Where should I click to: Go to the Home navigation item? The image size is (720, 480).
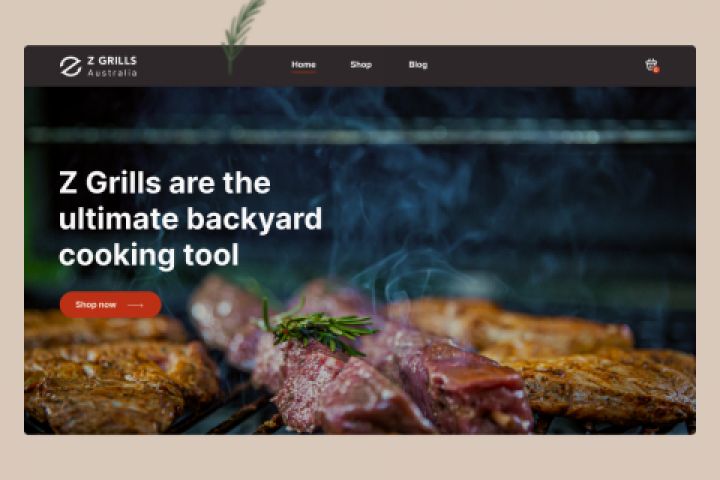tap(304, 65)
